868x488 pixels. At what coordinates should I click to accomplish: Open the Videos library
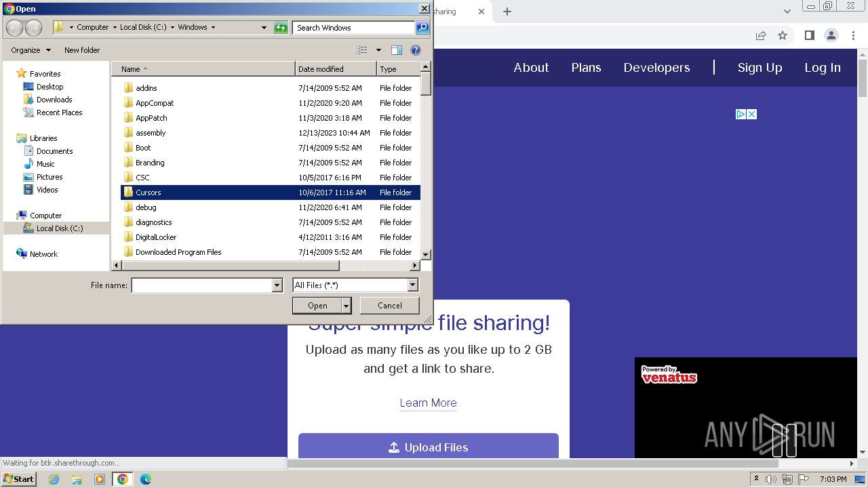(x=47, y=190)
